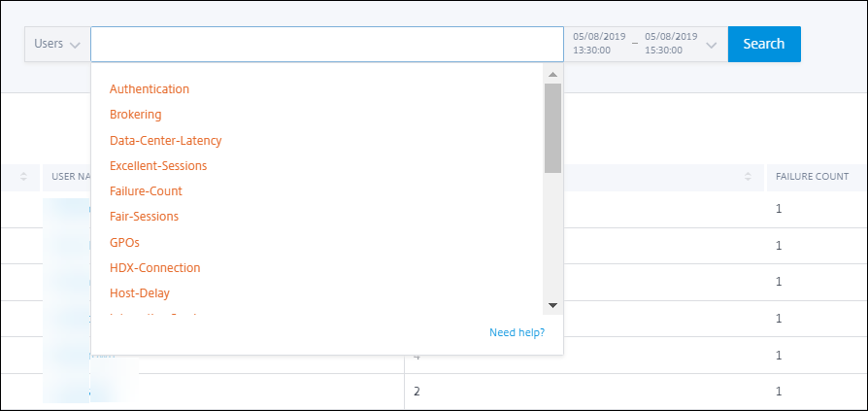Pick the Failure-Count filter suggestion
Viewport: 868px width, 411px height.
147,191
